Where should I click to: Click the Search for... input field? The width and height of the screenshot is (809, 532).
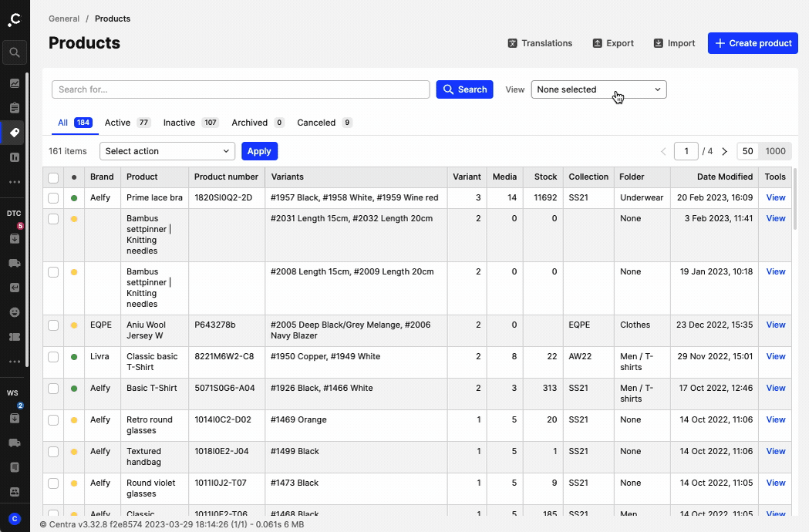(241, 89)
